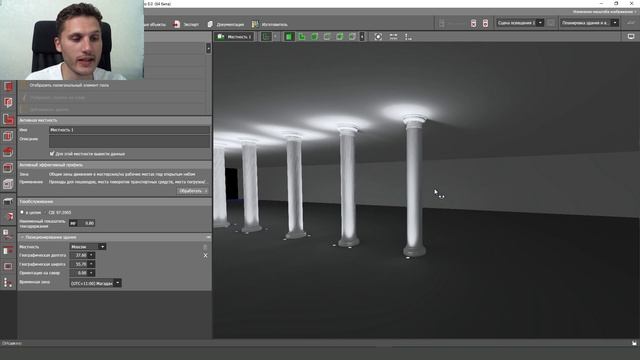
Task: Select the в целом radio button
Action: (22, 212)
